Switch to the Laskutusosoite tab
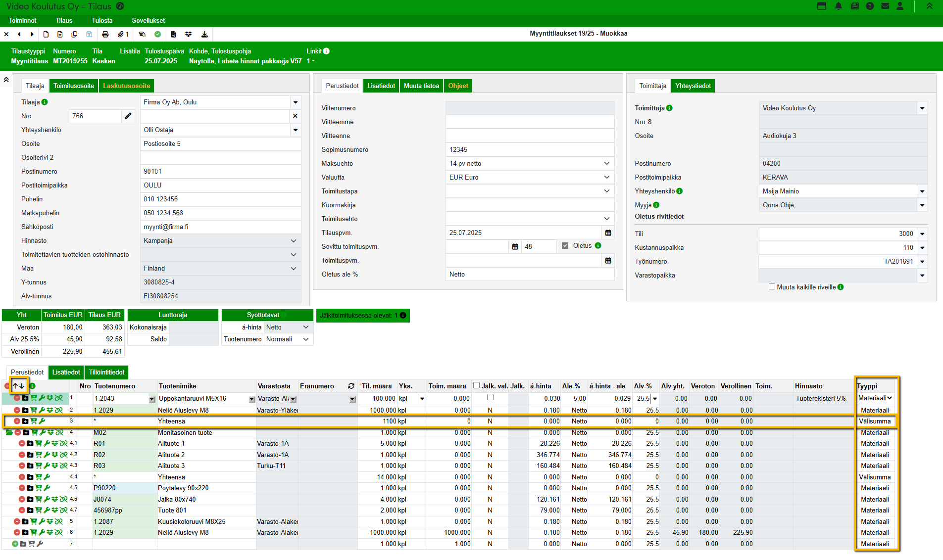 click(x=126, y=86)
